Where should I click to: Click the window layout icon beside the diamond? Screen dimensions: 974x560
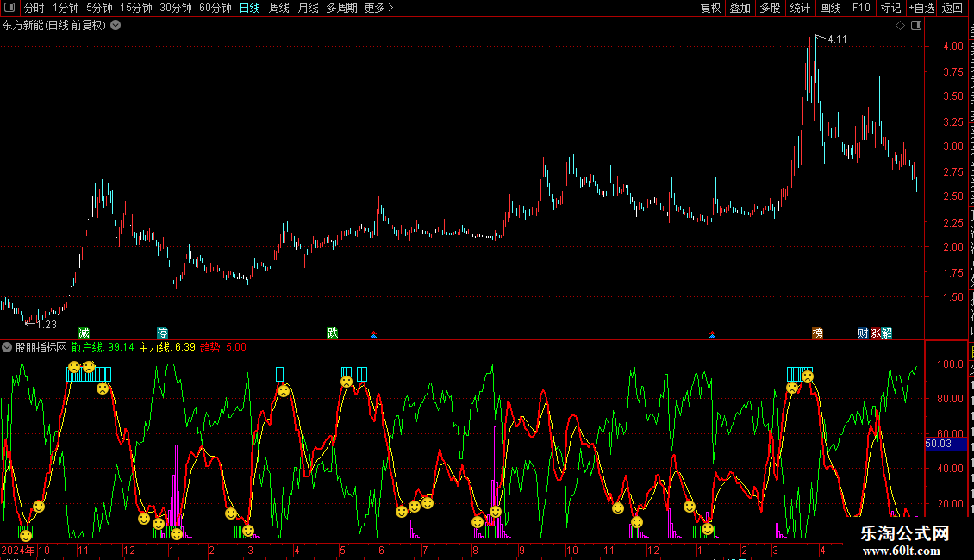pos(916,26)
